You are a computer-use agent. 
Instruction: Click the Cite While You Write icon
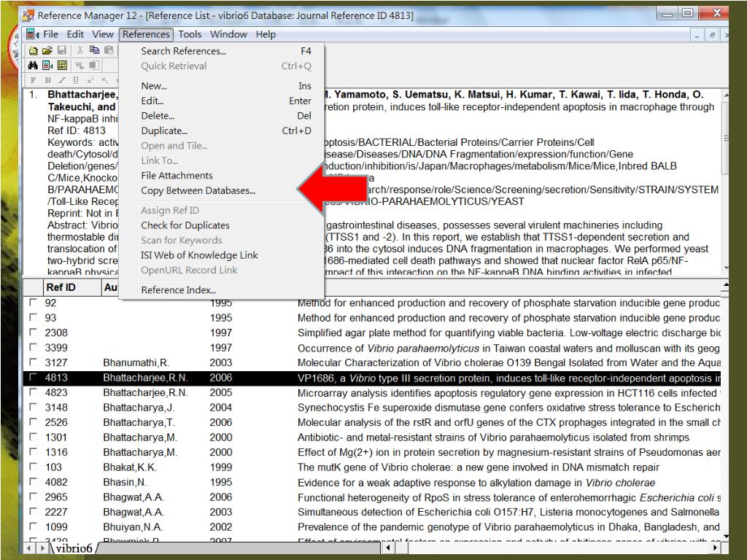(80, 65)
